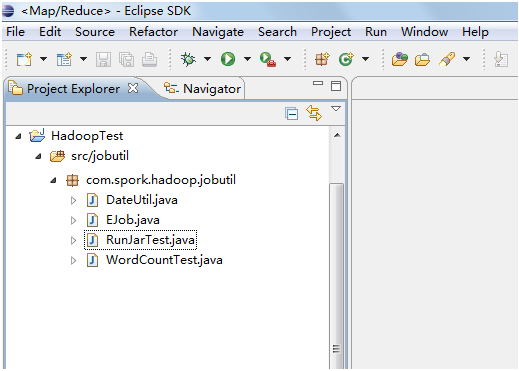Toggle Link with Editor arrows
Screen dimensions: 519x371
point(314,113)
